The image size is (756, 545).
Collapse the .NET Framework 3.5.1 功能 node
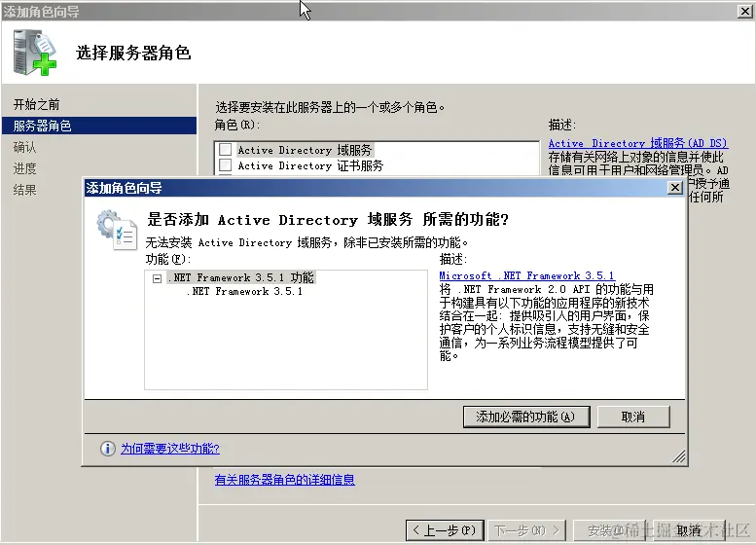157,278
